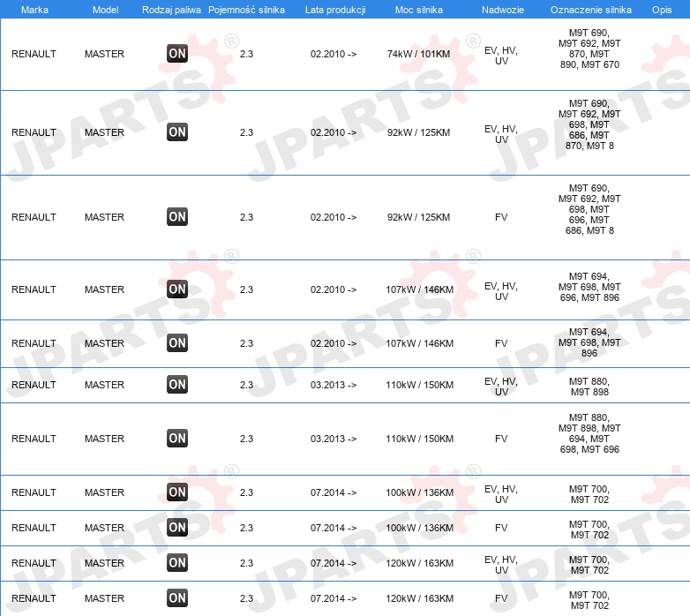Select the 74kW / 101KM power cell

point(418,54)
